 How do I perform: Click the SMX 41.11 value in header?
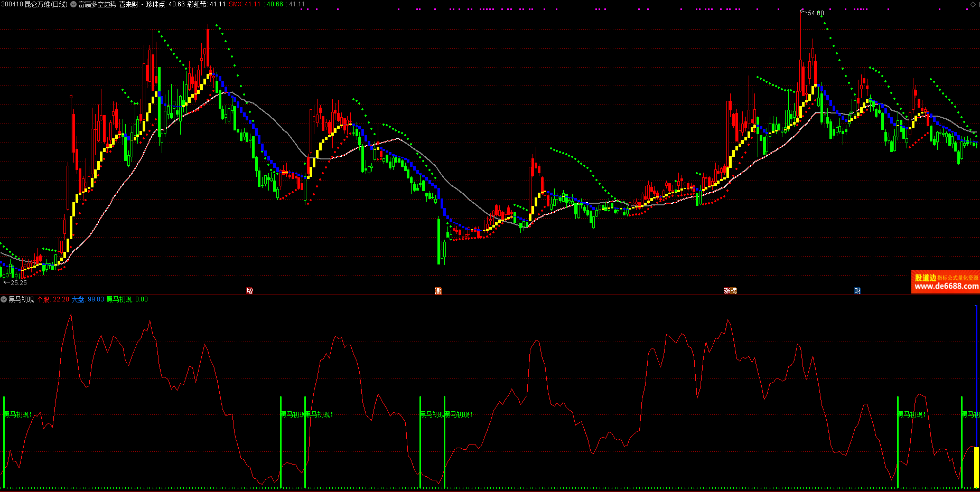click(245, 4)
